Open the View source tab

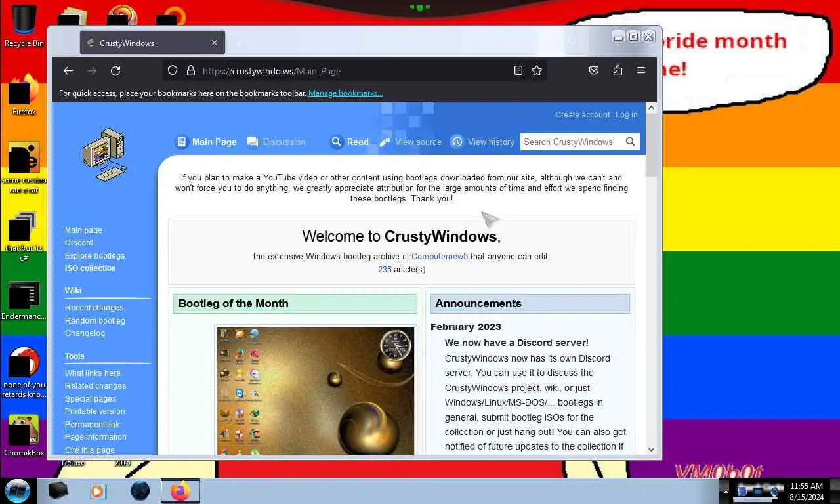[410, 142]
